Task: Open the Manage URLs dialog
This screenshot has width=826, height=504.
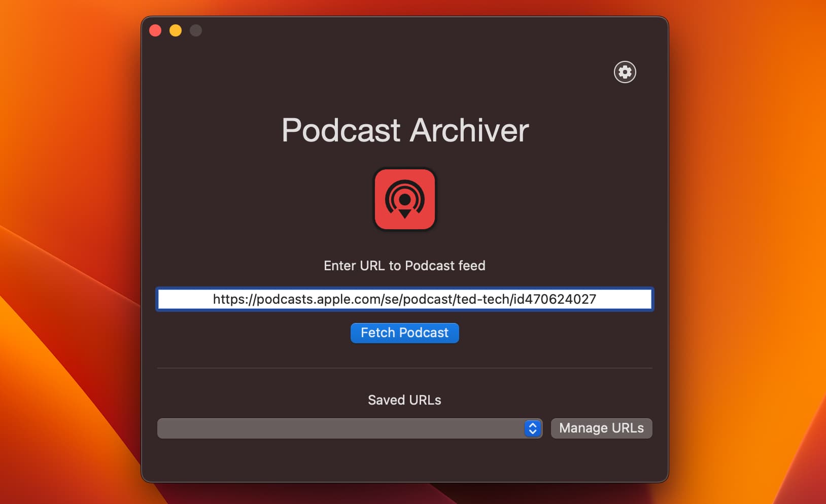Action: 601,428
